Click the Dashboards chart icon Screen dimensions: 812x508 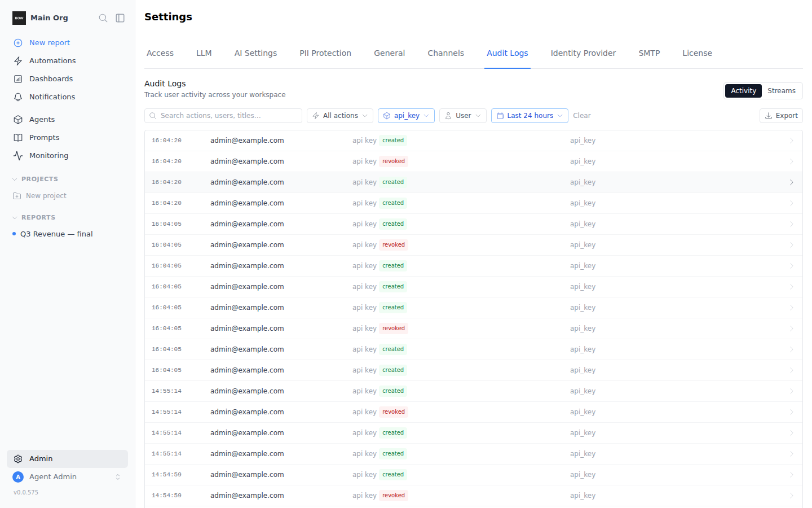18,79
